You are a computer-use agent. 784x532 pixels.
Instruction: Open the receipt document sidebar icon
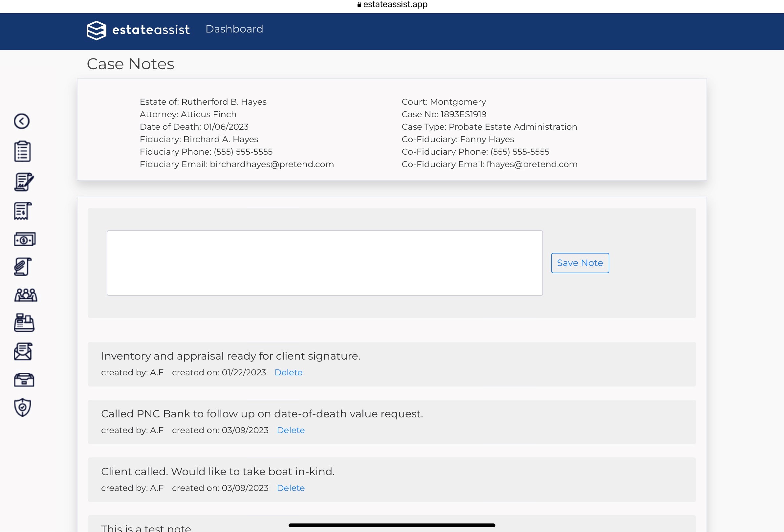coord(23,211)
